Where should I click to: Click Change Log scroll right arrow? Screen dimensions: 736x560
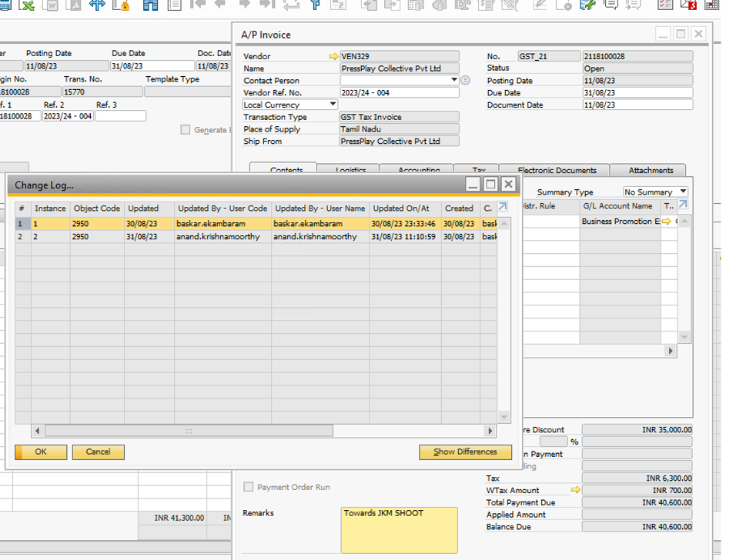pyautogui.click(x=490, y=431)
